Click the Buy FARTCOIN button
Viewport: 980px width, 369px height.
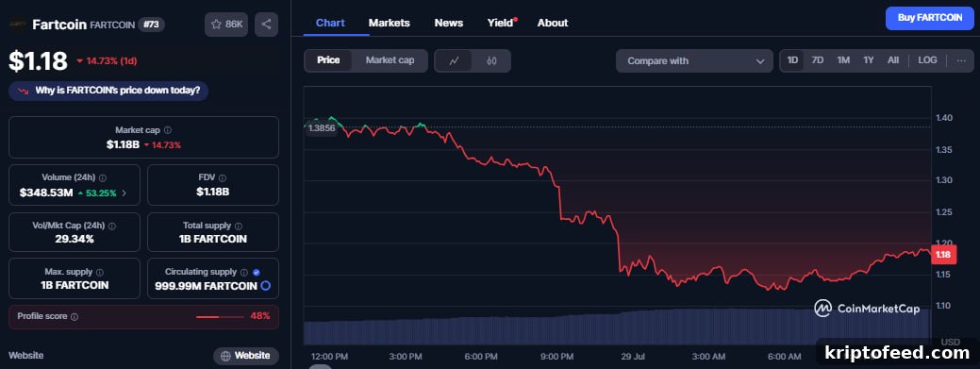coord(930,18)
